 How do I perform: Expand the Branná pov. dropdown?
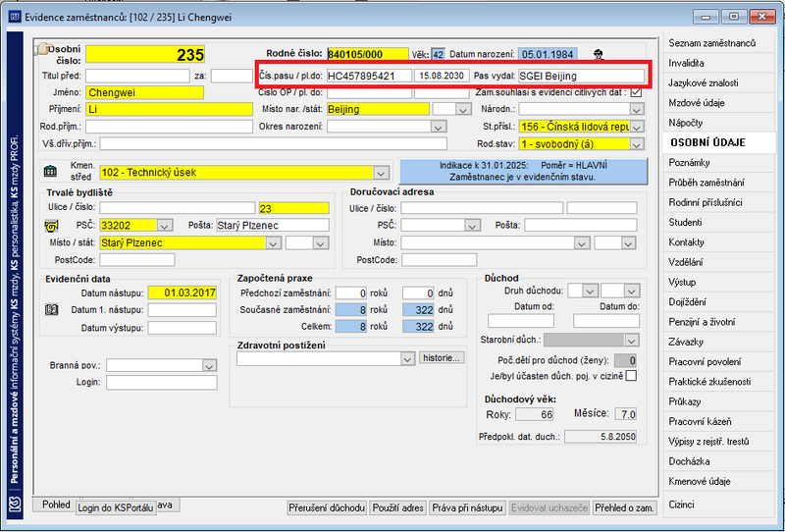(x=209, y=366)
